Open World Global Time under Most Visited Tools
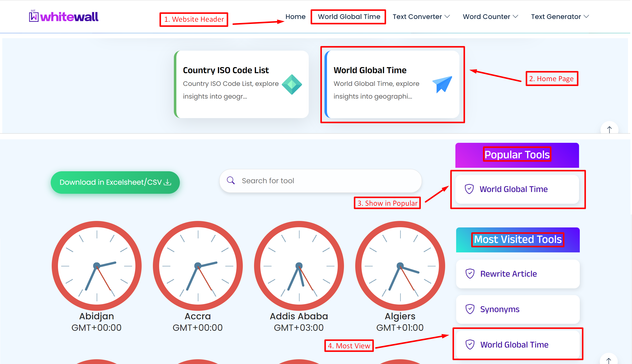 [518, 345]
